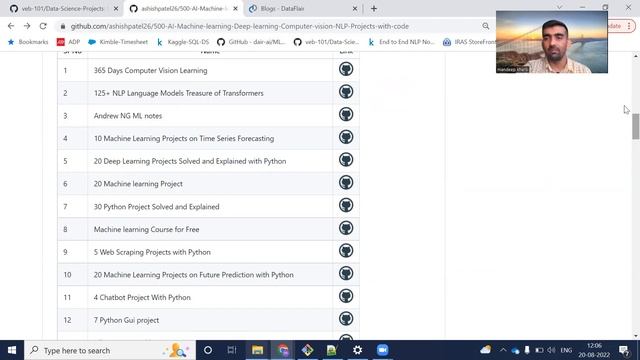This screenshot has width=640, height=360.
Task: Open GitHub link for 5 Web Scraping Projects
Action: pos(346,251)
